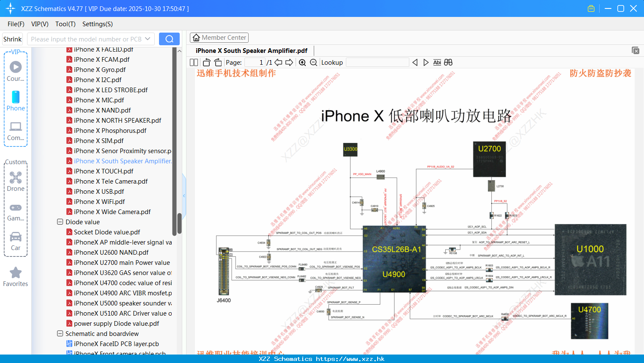Screen dimensions: 644x363
Task: Open the Settings(S) menu
Action: coord(98,24)
